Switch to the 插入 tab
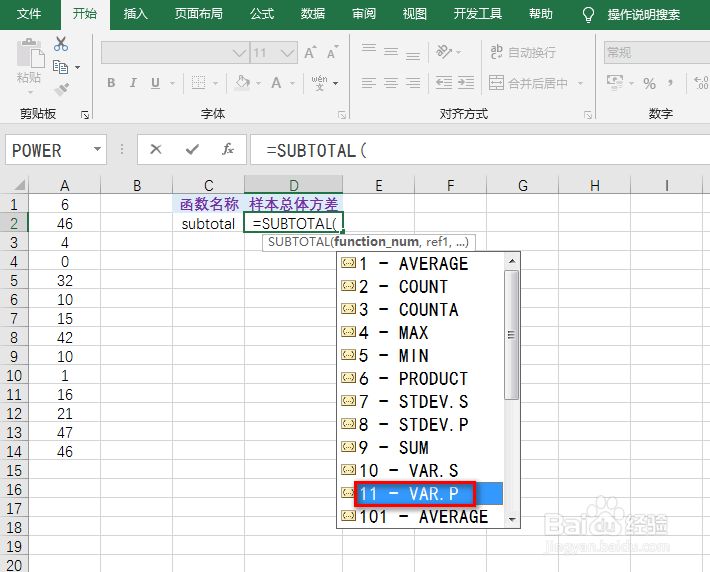710x572 pixels. 136,14
